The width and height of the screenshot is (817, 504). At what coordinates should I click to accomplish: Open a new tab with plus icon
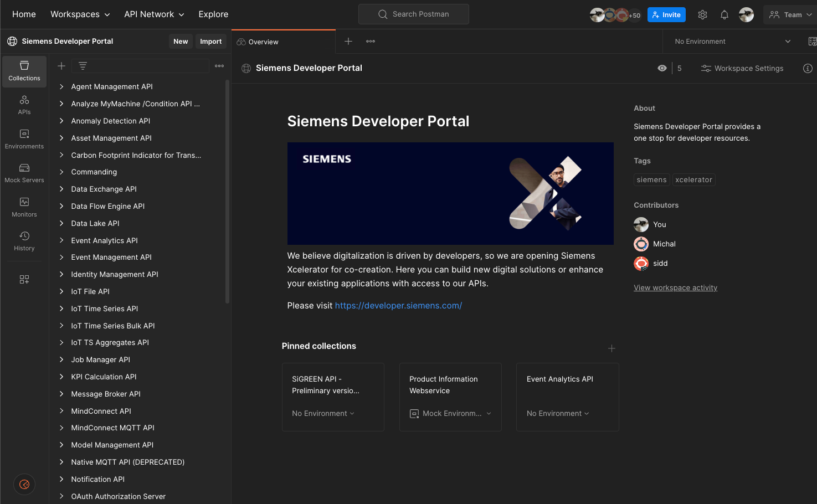348,42
